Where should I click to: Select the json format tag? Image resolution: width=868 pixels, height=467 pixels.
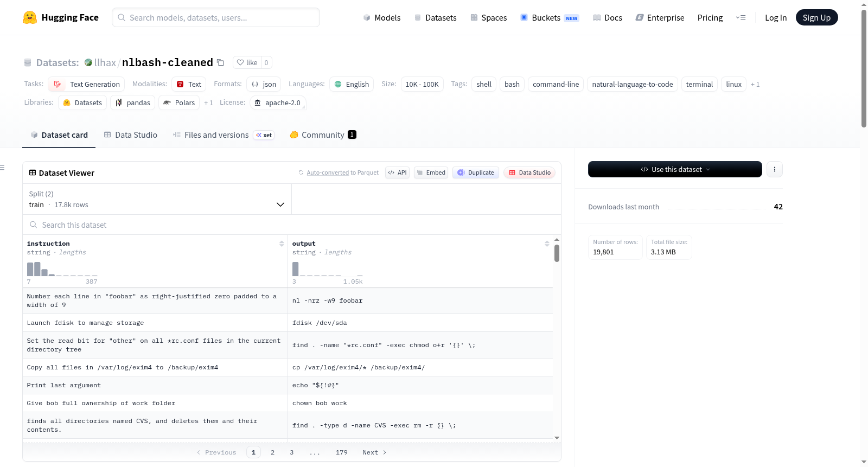(x=264, y=84)
